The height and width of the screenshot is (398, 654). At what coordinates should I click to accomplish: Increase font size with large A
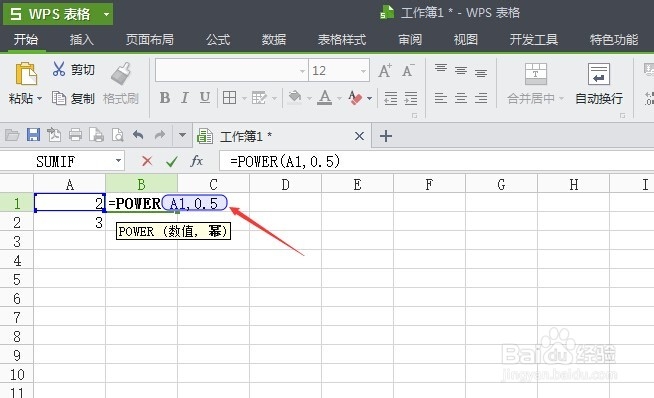pyautogui.click(x=385, y=71)
